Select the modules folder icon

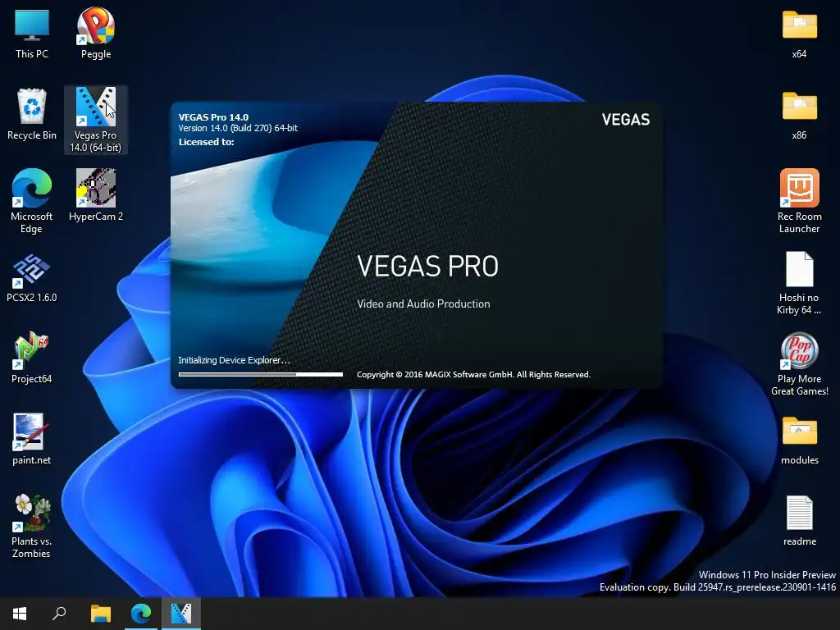pyautogui.click(x=799, y=441)
